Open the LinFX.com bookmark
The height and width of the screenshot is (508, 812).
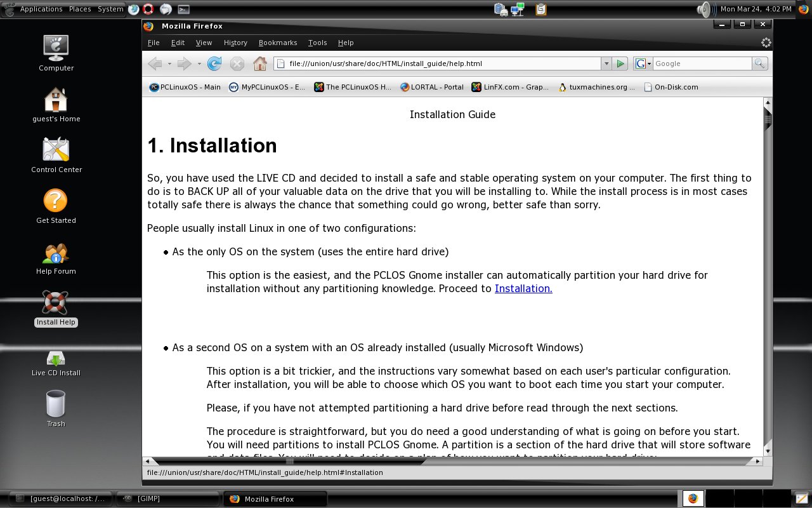click(511, 87)
